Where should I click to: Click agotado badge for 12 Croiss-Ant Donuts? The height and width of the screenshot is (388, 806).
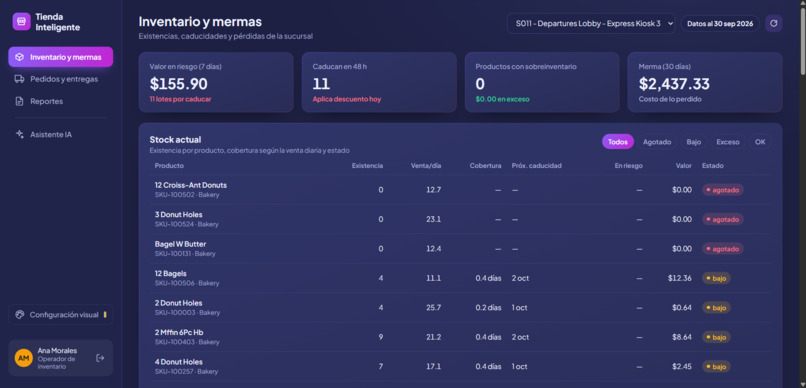[x=723, y=190]
